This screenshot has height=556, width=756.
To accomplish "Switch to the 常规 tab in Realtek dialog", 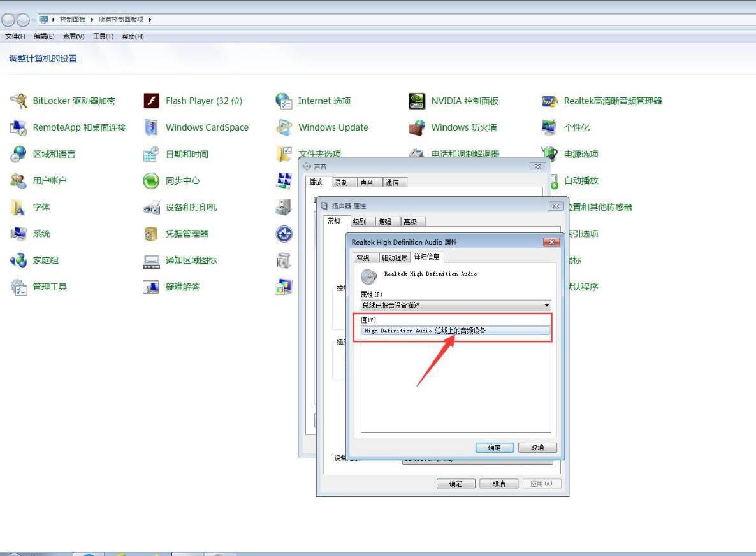I will 363,258.
